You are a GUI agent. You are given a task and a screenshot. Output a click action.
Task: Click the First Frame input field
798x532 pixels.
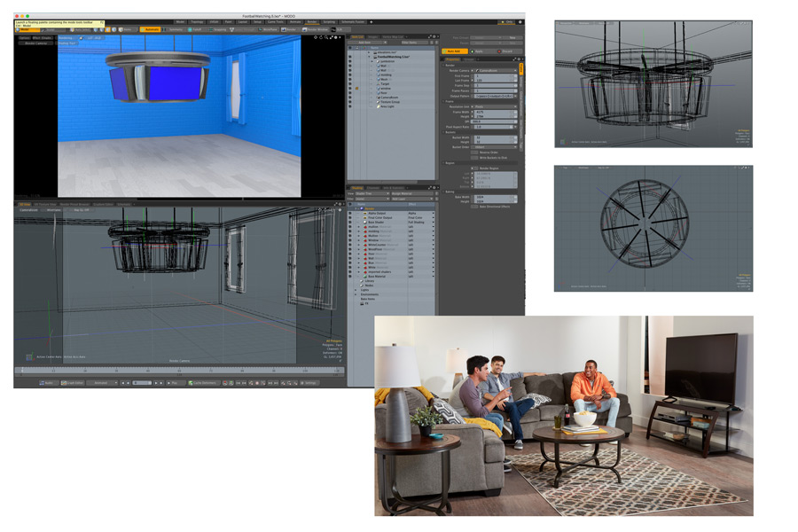pos(496,76)
